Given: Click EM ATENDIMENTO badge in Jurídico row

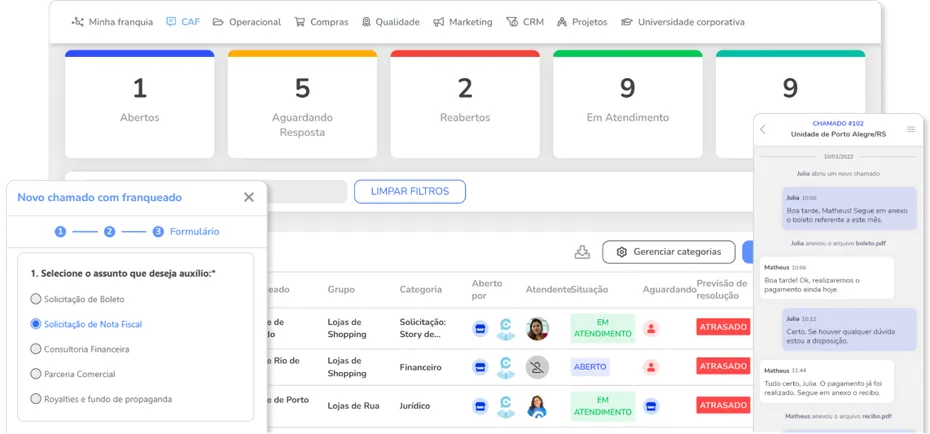Looking at the screenshot, I should coord(603,406).
